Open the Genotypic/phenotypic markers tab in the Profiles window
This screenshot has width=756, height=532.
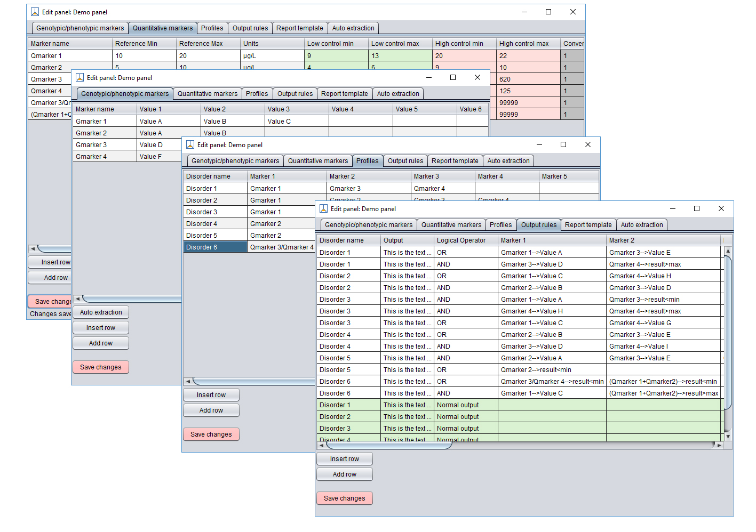(x=235, y=160)
